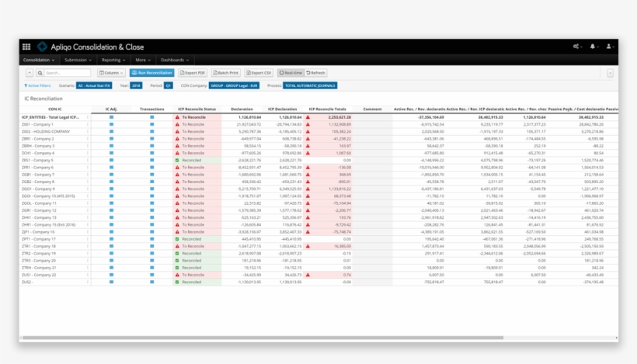Open the Submission menu
637x364 pixels.
point(78,60)
